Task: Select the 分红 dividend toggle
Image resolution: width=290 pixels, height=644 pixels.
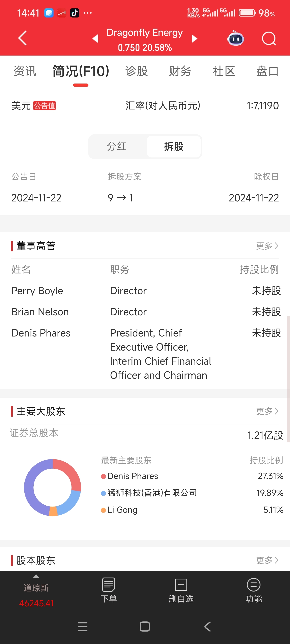Action: pos(117,147)
